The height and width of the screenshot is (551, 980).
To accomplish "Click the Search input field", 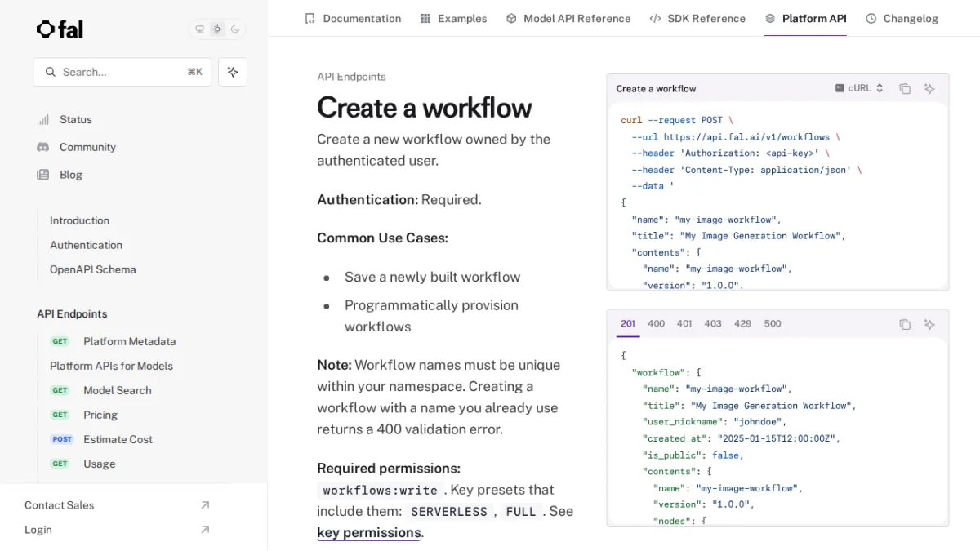I will (122, 72).
